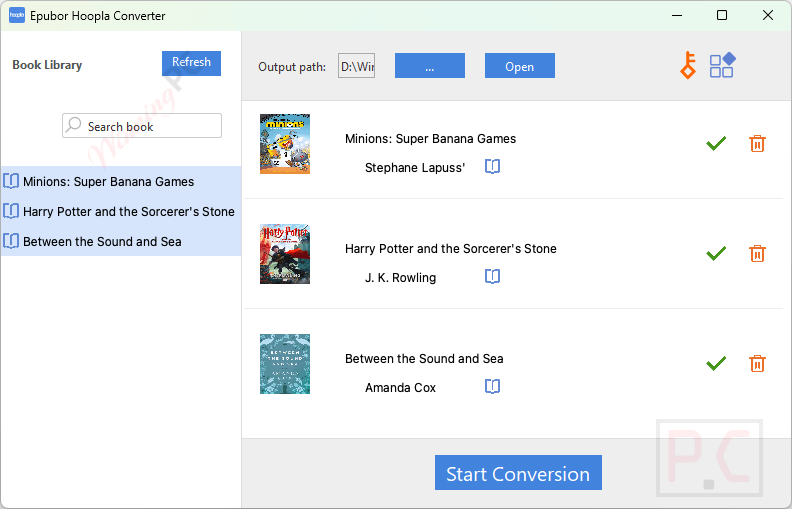Click title 'Minions: Super Banana Games' in conversion list

coord(430,139)
